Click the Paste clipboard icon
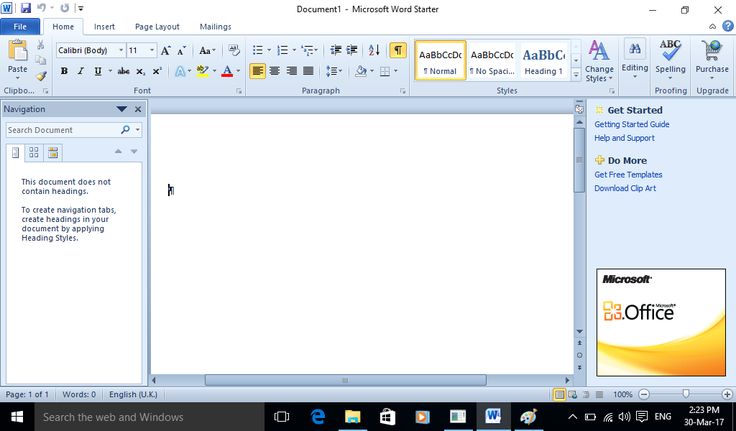This screenshot has height=431, width=736. (x=17, y=50)
